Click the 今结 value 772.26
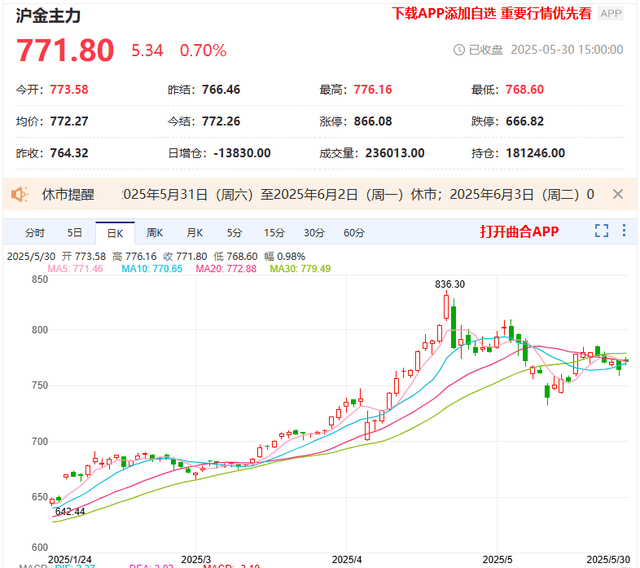640x568 pixels. [221, 121]
